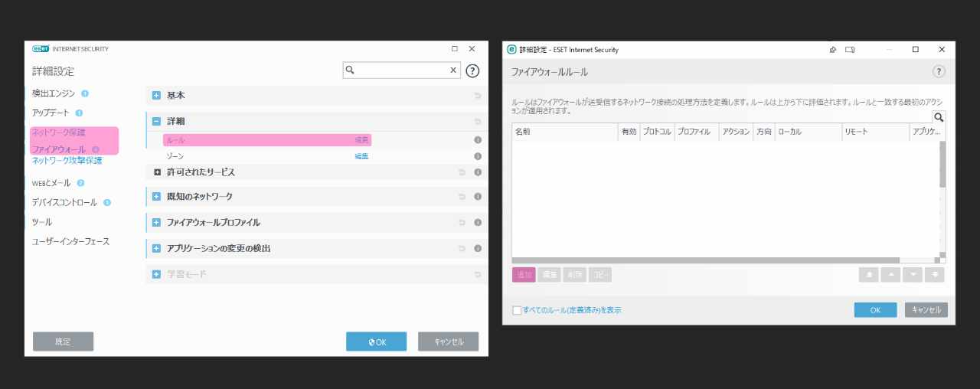Expand the 既知のネットワーク section

click(156, 197)
